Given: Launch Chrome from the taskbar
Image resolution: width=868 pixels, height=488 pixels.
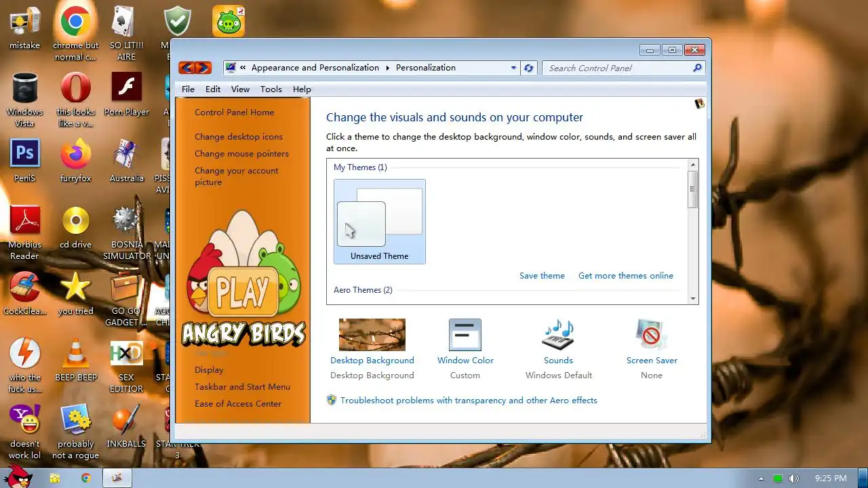Looking at the screenshot, I should [86, 478].
